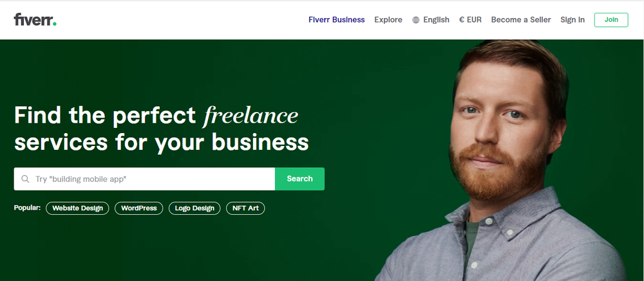Click the globe language icon
This screenshot has width=644, height=281.
415,20
